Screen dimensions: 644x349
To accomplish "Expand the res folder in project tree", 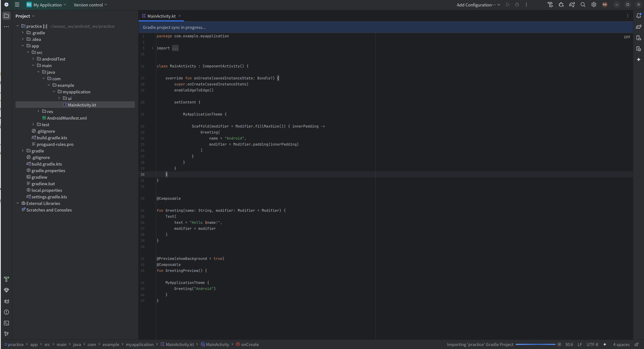I will click(38, 111).
